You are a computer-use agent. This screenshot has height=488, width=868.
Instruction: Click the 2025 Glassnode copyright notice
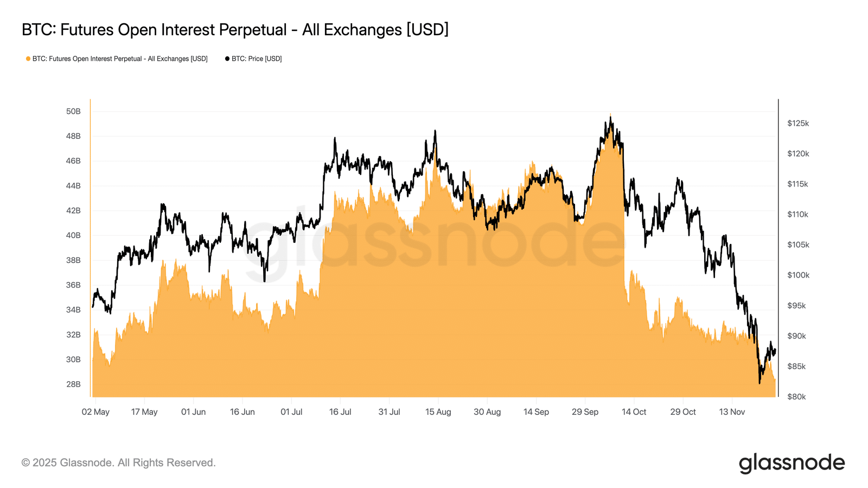point(119,463)
